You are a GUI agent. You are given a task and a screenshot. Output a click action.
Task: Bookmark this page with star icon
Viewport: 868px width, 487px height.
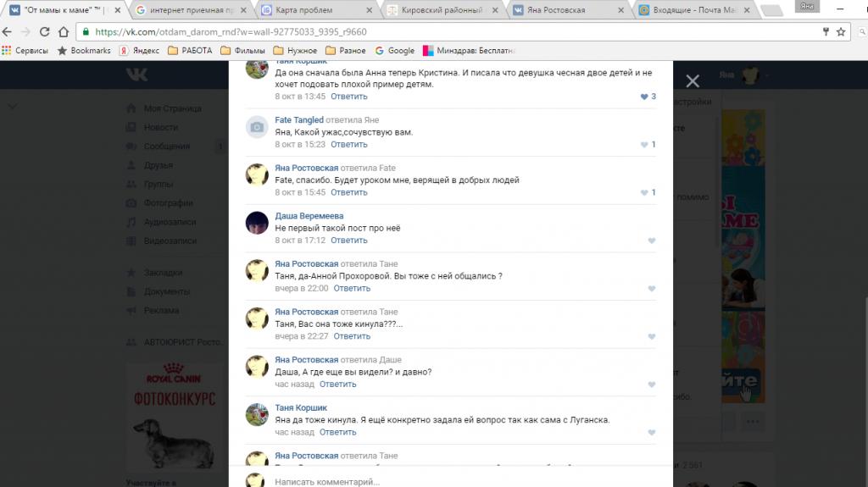click(841, 32)
